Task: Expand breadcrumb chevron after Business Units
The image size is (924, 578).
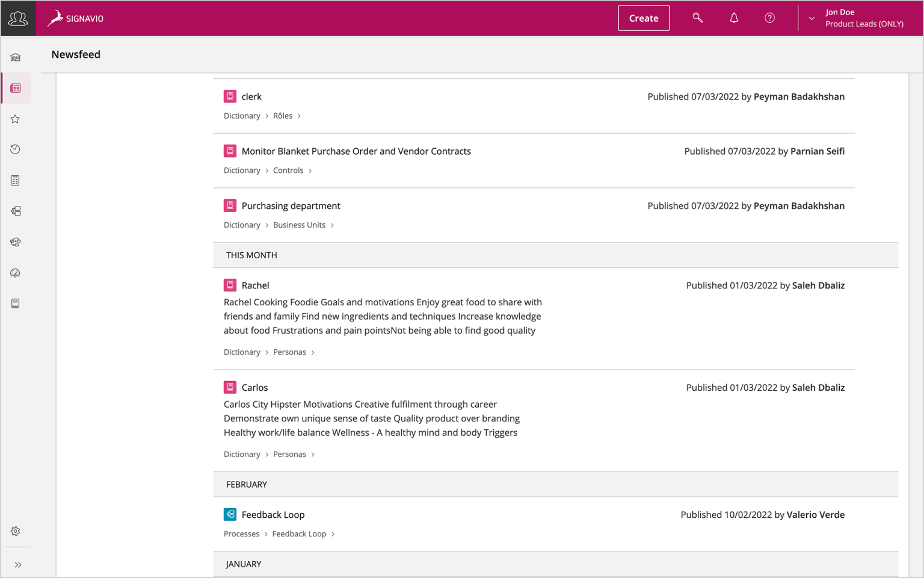Action: (333, 225)
